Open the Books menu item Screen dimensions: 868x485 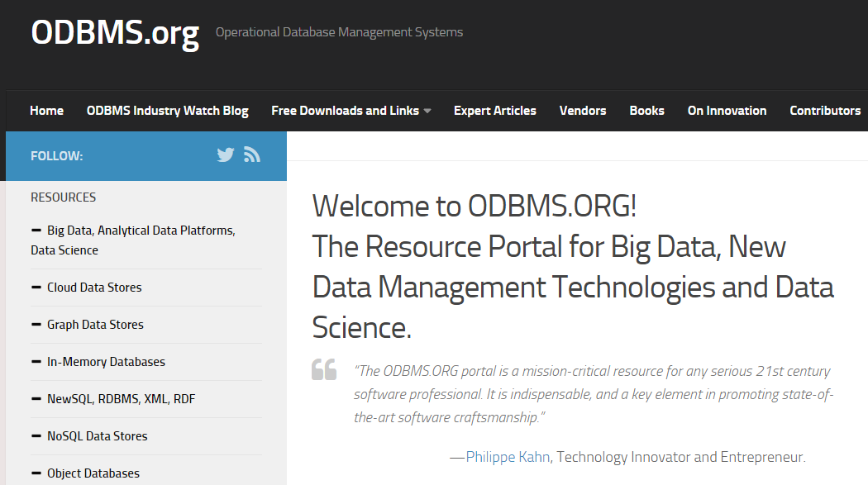tap(646, 111)
